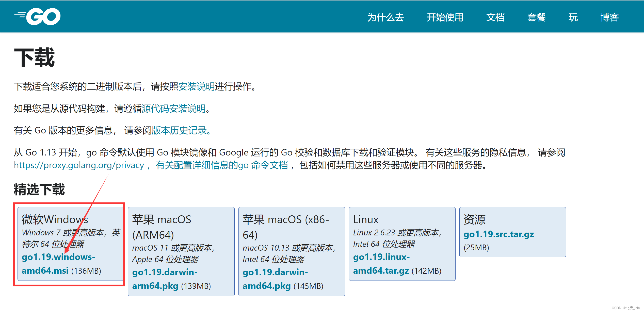Click the 苹果 macOS (x86-64) card title

286,227
